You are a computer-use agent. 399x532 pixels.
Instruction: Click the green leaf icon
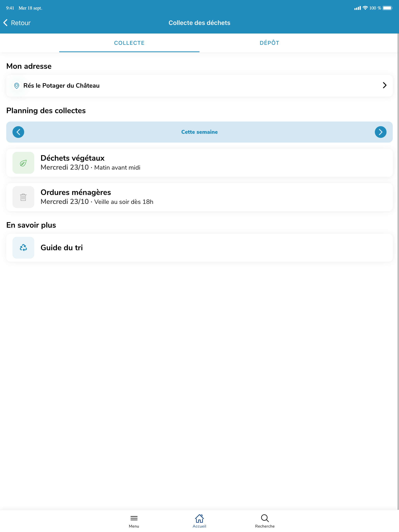click(x=23, y=163)
